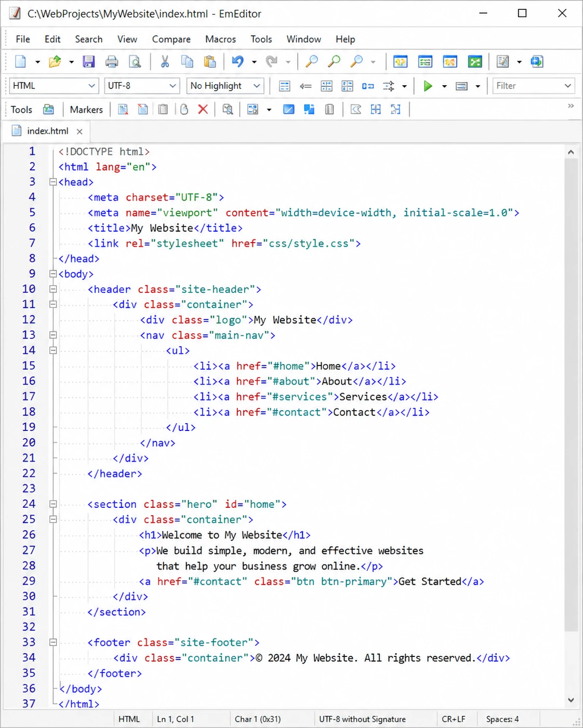Image resolution: width=583 pixels, height=728 pixels.
Task: Open the UTF-8 encoding dropdown
Action: 141,86
